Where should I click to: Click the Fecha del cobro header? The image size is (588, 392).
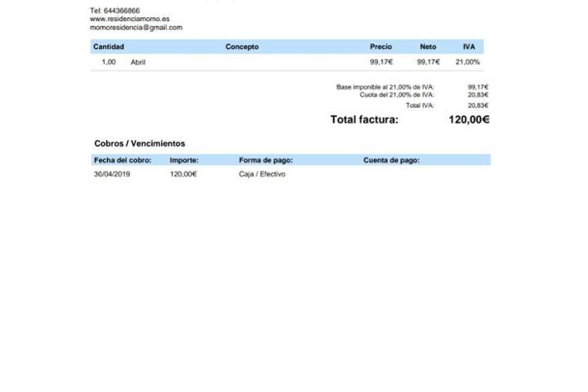pyautogui.click(x=122, y=160)
